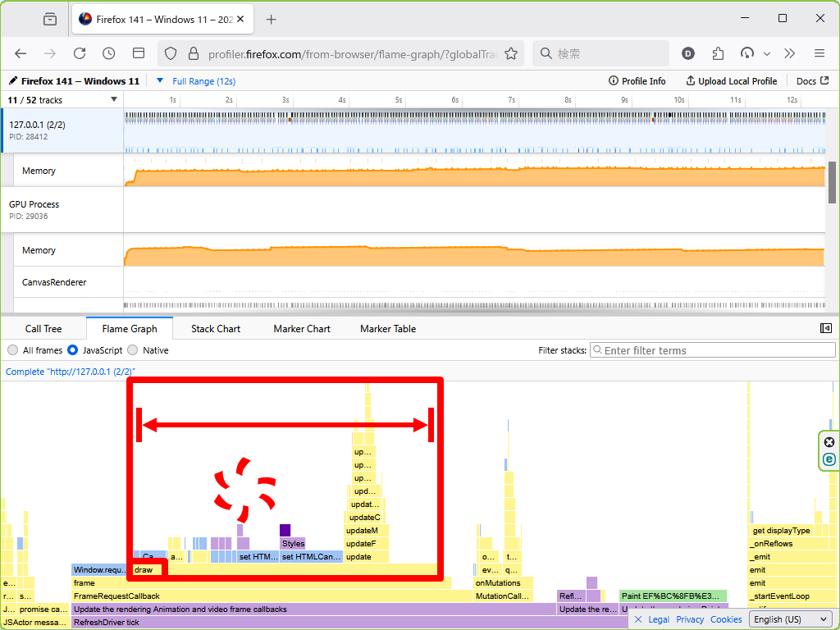Close the Firefox 141 profile tab

240,20
